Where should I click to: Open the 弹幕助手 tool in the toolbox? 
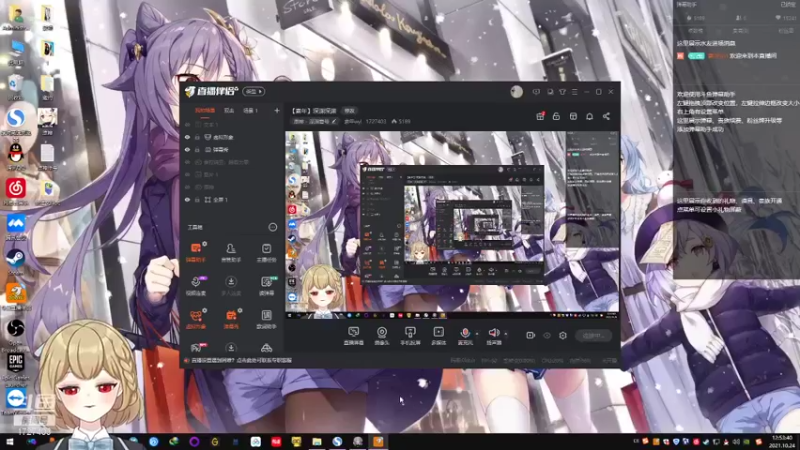click(x=195, y=252)
